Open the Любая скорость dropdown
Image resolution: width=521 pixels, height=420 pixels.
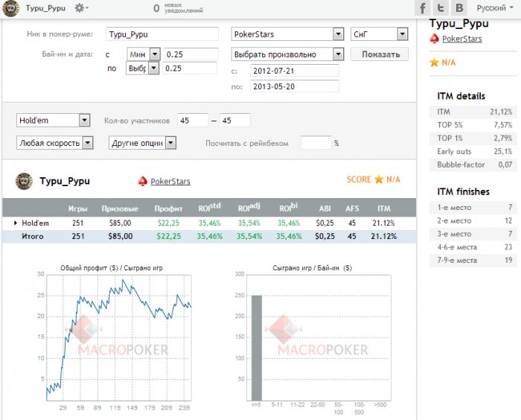(54, 143)
